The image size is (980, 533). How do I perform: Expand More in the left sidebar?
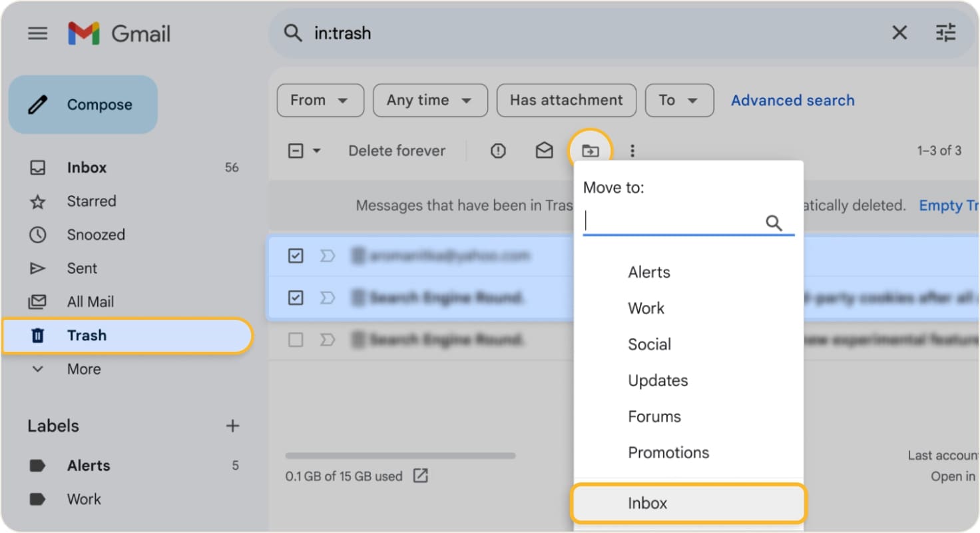tap(83, 369)
